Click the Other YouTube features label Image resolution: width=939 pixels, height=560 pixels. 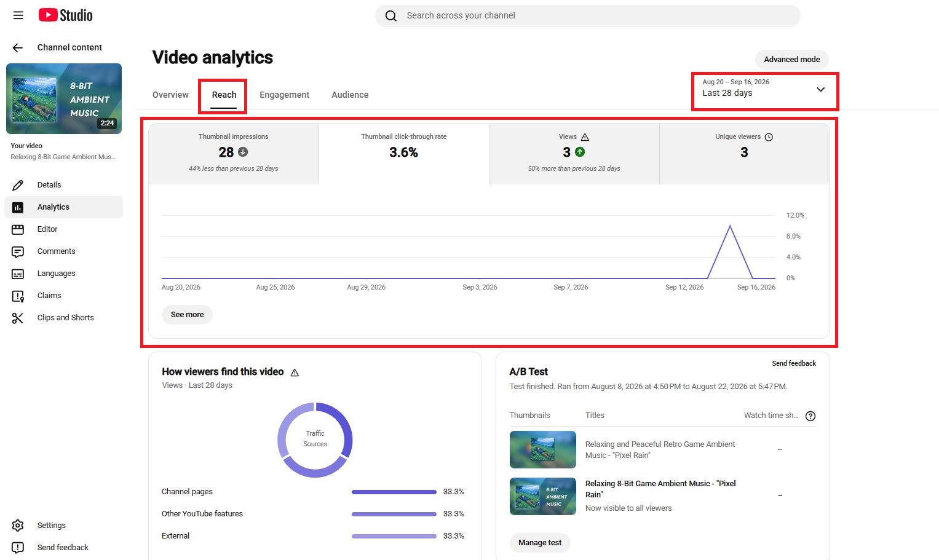202,514
